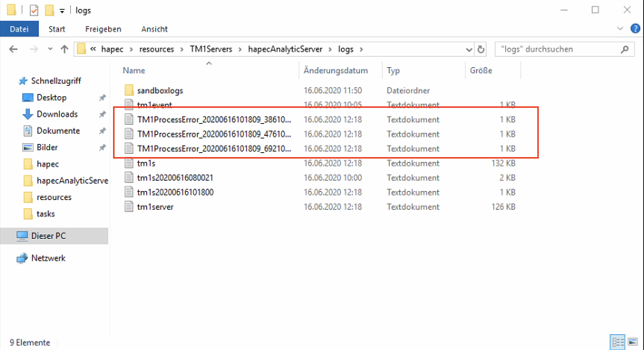Refresh the logs folder view

pyautogui.click(x=481, y=49)
